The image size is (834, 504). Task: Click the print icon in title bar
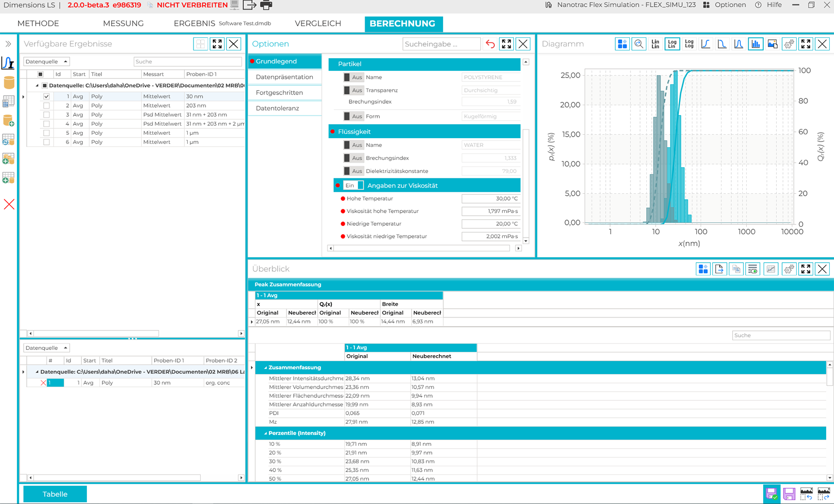point(266,5)
